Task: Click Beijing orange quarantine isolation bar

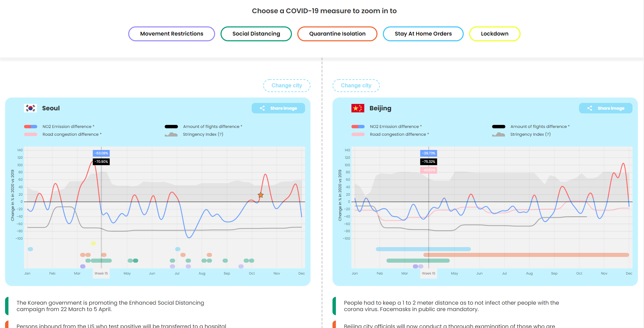Action: [x=526, y=255]
